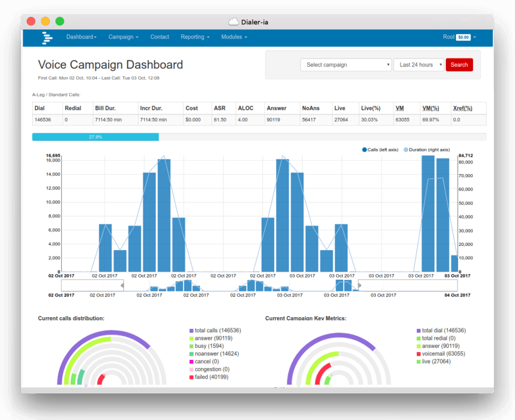The width and height of the screenshot is (515, 420).
Task: Click the congestion (0) legend swatch
Action: (192, 369)
